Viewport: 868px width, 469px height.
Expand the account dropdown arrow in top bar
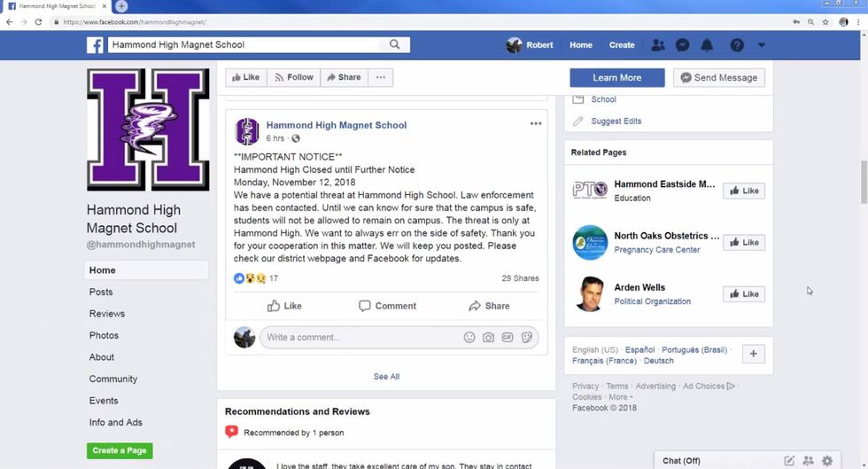(762, 45)
